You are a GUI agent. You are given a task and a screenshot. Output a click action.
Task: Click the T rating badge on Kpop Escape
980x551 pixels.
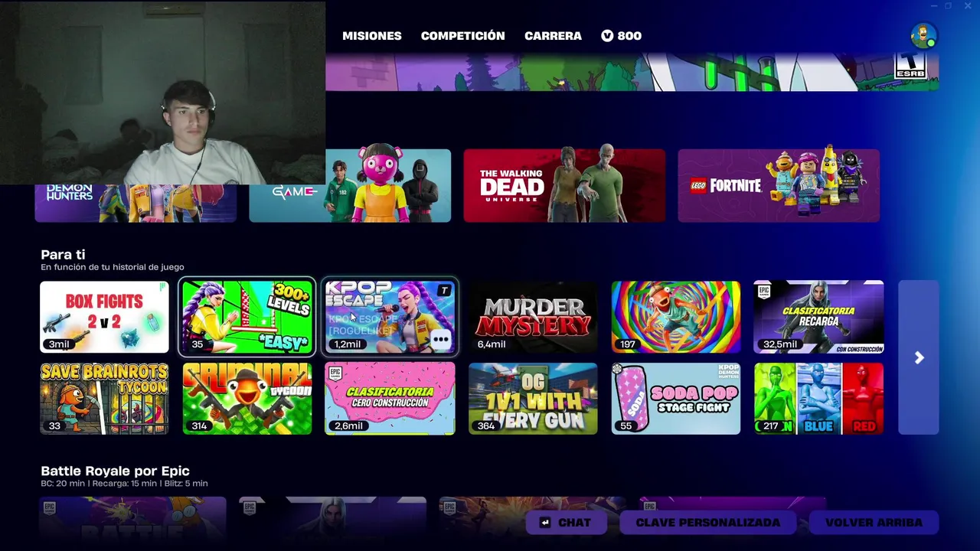[x=444, y=290]
